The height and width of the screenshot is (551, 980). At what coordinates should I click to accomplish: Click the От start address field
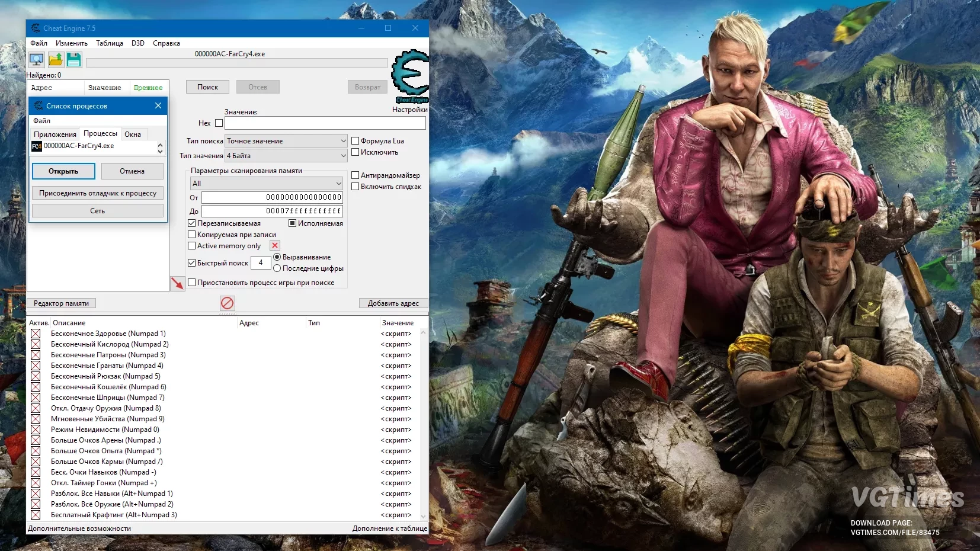tap(272, 197)
